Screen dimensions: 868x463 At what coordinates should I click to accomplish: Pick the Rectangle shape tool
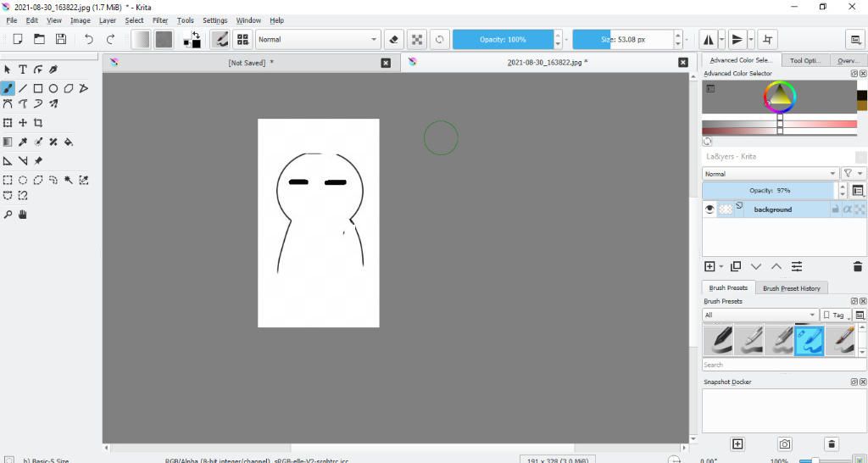tap(38, 88)
